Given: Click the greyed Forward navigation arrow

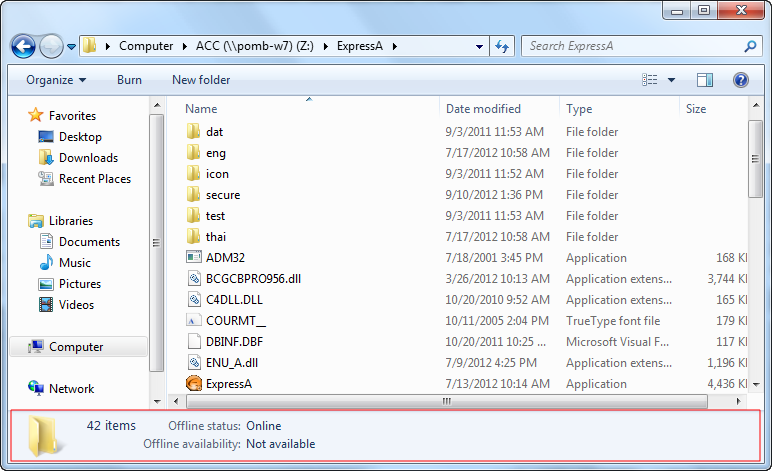Looking at the screenshot, I should (51, 47).
